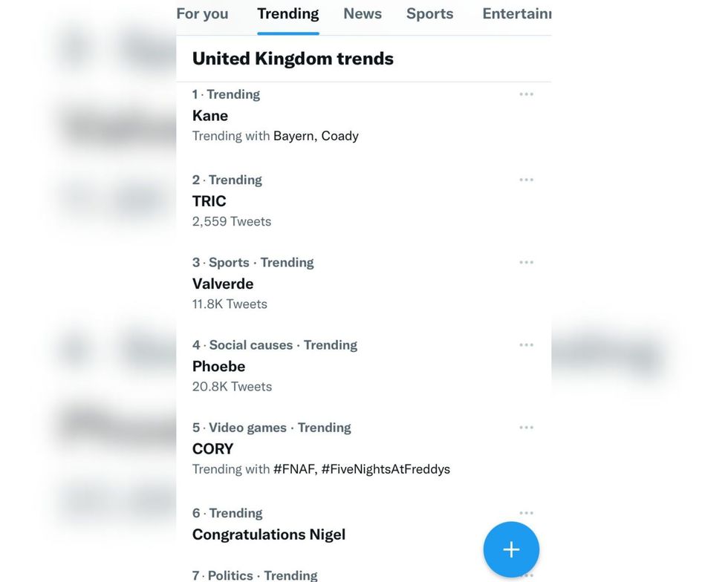728x582 pixels.
Task: Switch to the For you tab
Action: click(202, 14)
